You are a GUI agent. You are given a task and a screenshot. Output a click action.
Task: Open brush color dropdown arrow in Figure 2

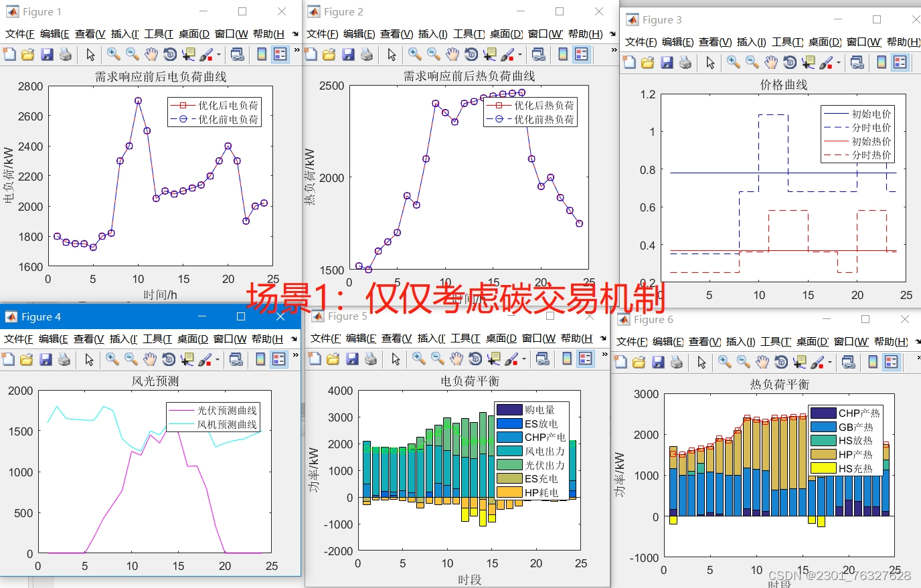tap(519, 55)
